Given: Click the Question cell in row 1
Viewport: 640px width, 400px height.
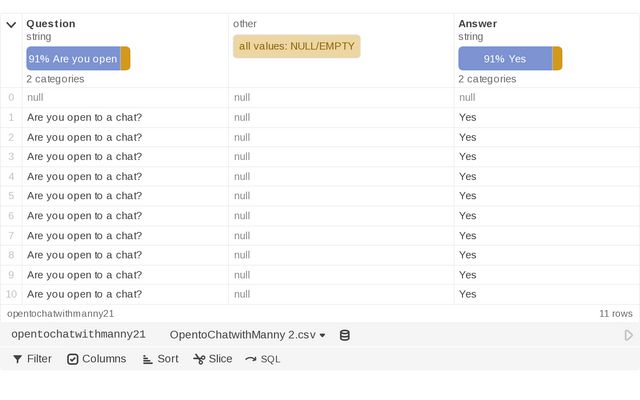Looking at the screenshot, I should (x=84, y=117).
